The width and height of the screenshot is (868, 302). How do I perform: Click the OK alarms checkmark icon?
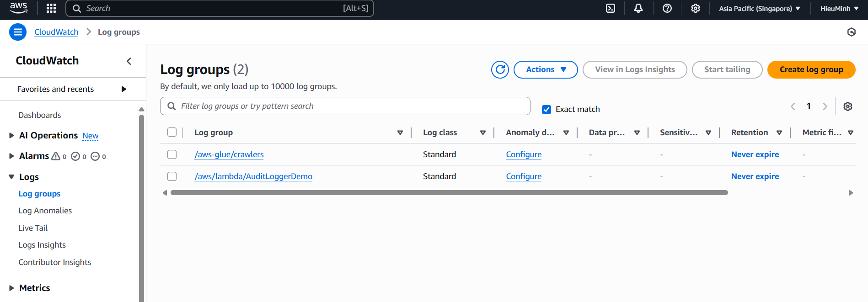point(75,156)
